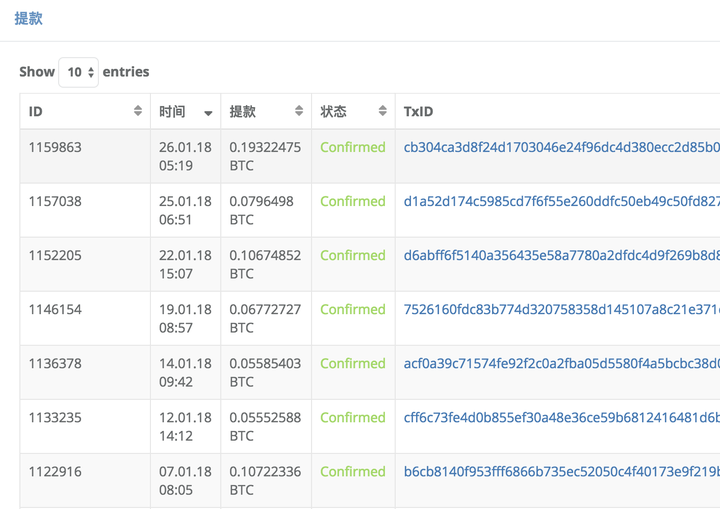Screen dimensions: 720x509
Task: Click Confirmed status in row 1157038
Action: point(353,201)
